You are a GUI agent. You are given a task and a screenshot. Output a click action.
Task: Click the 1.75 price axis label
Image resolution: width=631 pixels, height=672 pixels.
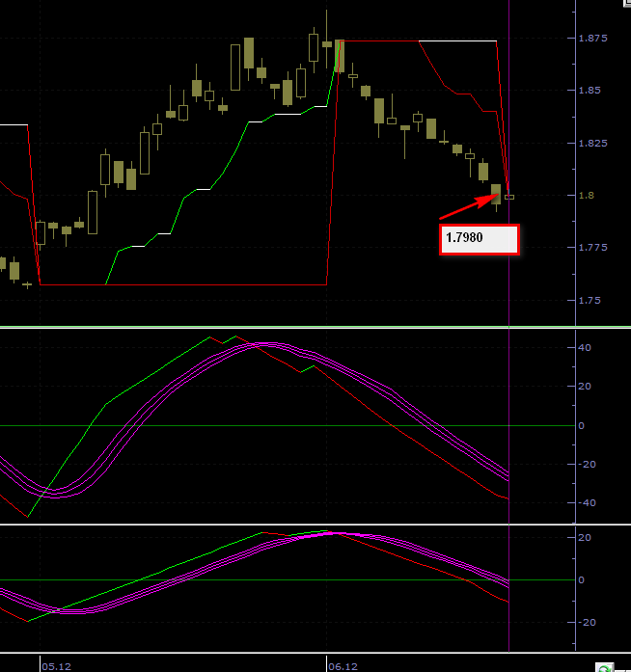[590, 301]
